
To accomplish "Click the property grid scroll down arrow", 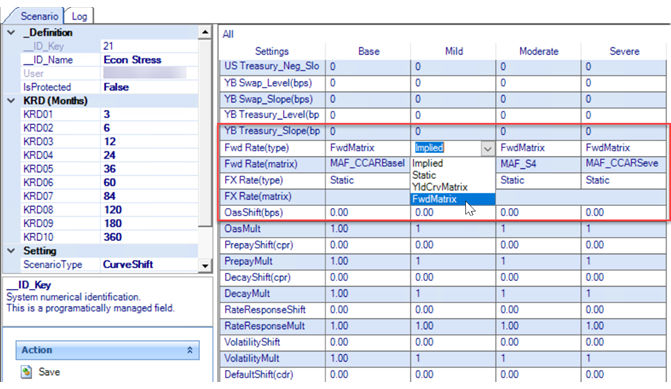I will tap(205, 265).
